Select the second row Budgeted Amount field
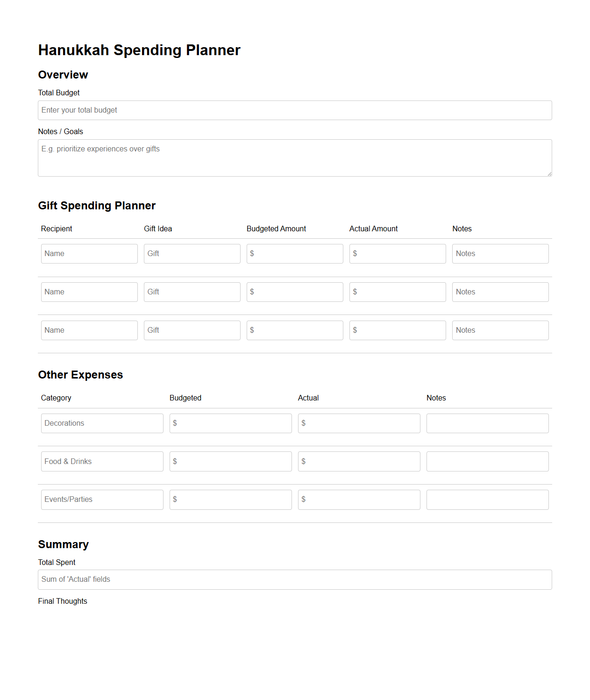The height and width of the screenshot is (700, 590). pos(294,292)
